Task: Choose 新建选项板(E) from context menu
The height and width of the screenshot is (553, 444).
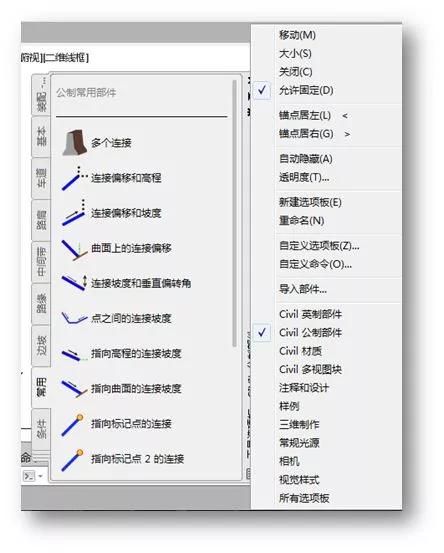Action: (310, 202)
